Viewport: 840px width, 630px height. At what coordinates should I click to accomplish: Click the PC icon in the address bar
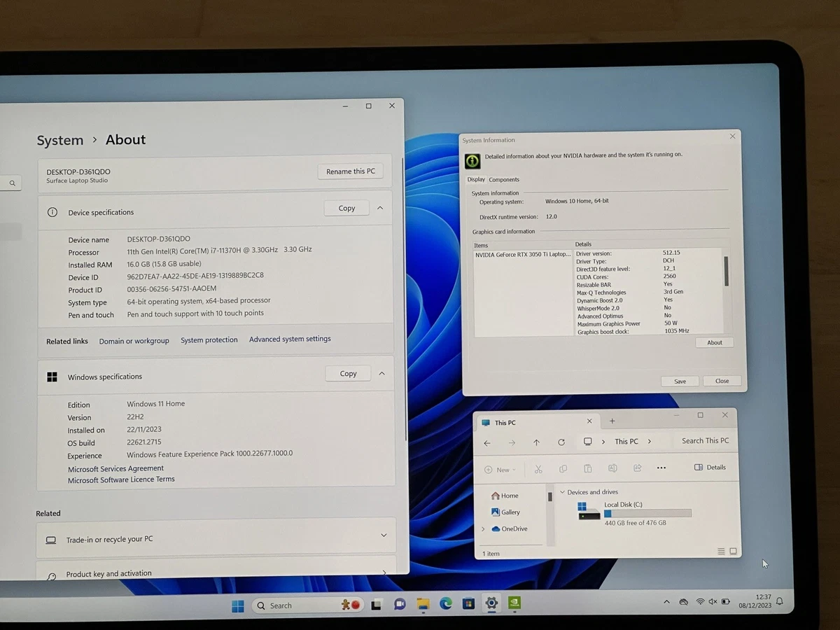point(588,442)
